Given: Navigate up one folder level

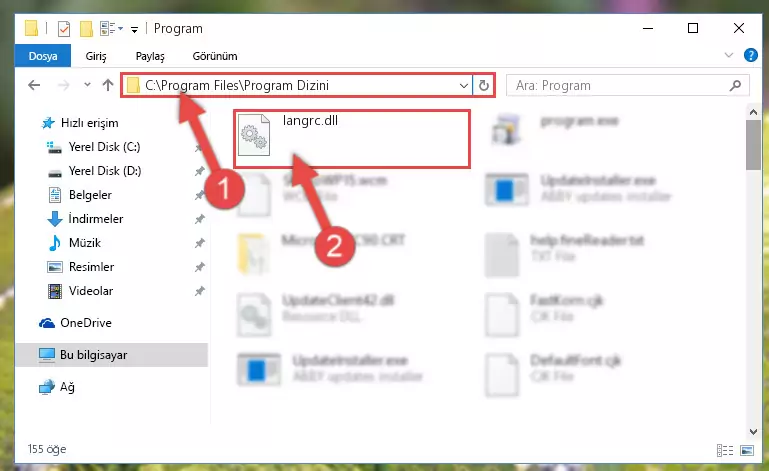Looking at the screenshot, I should tap(108, 85).
